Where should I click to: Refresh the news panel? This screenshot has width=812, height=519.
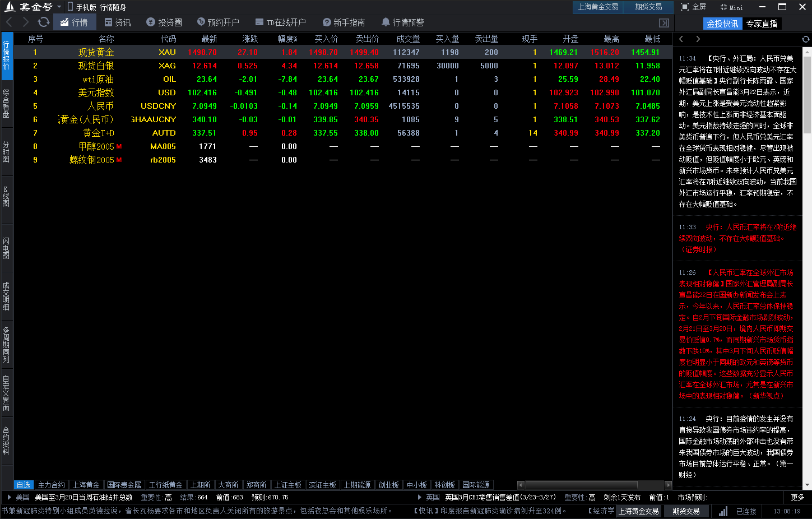(x=805, y=39)
